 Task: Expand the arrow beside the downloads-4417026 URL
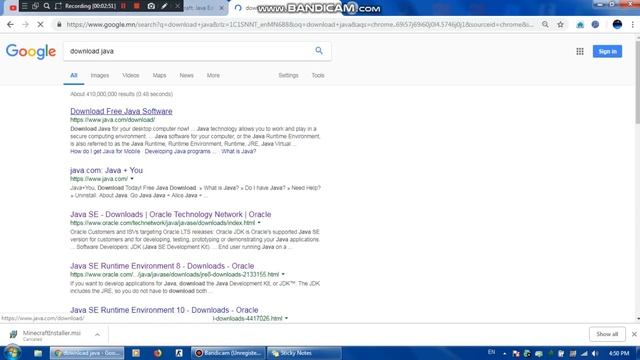tap(286, 318)
